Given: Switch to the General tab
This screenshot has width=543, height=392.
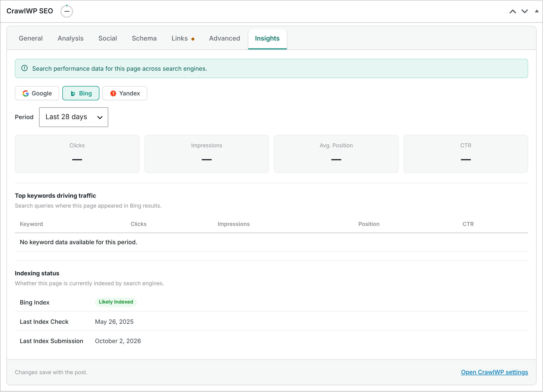Looking at the screenshot, I should [31, 38].
